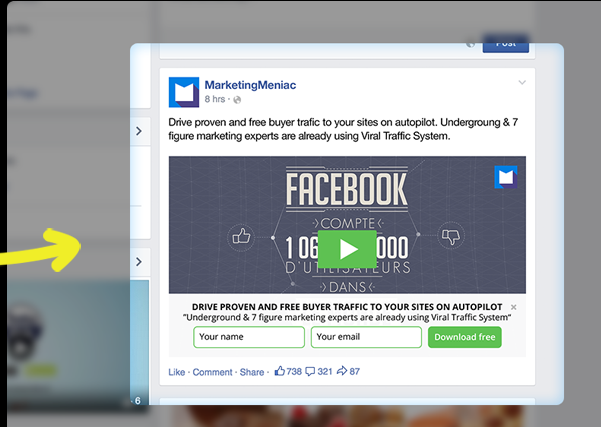Image resolution: width=601 pixels, height=427 pixels.
Task: Open the post options chevron dropdown
Action: [x=522, y=82]
